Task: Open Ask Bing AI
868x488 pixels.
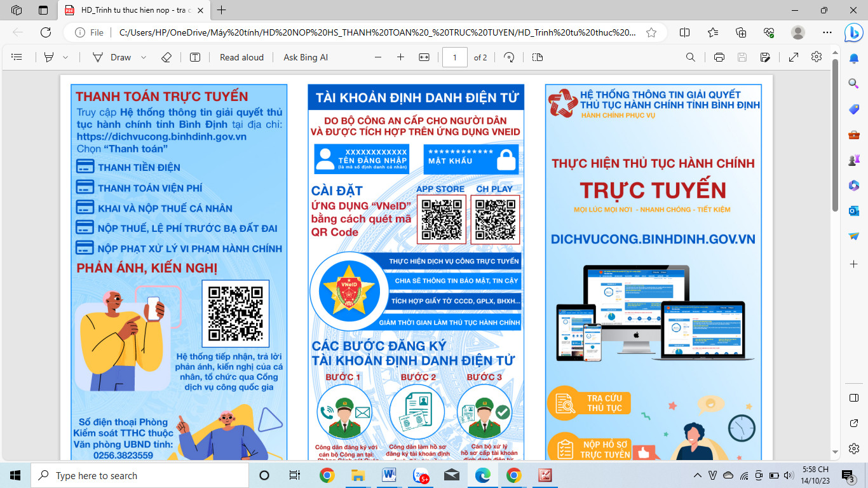Action: (306, 57)
